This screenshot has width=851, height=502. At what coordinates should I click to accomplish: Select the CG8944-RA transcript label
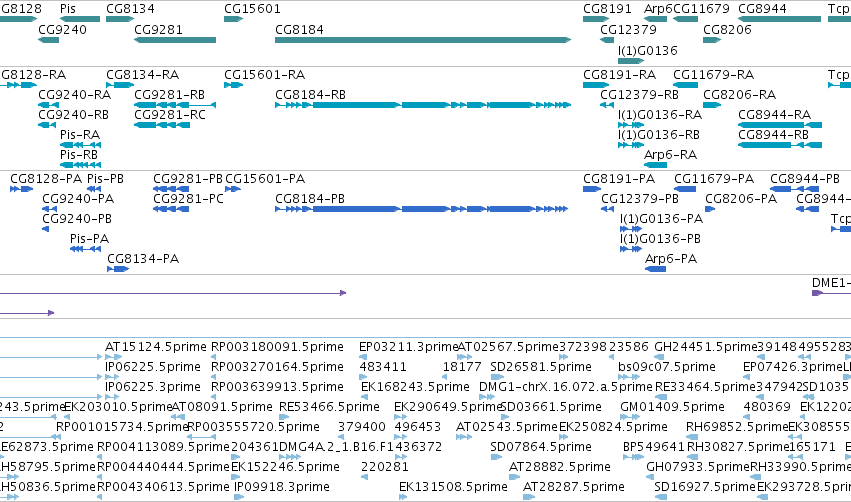click(x=774, y=115)
